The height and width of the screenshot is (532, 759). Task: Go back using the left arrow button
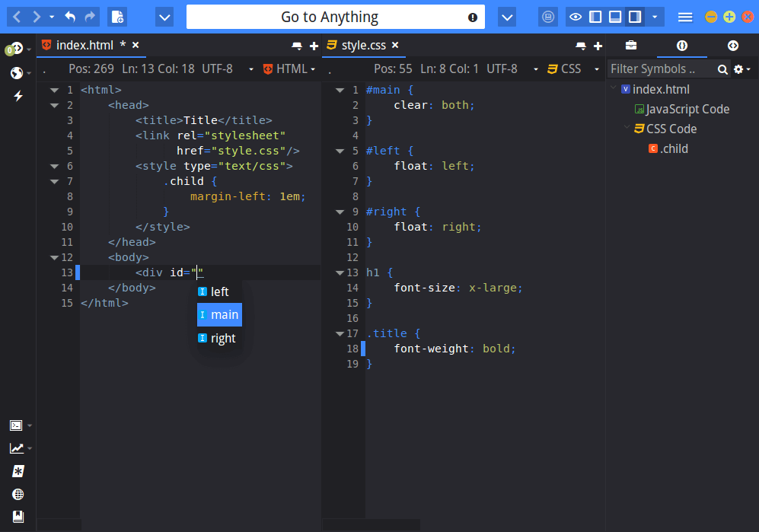17,17
